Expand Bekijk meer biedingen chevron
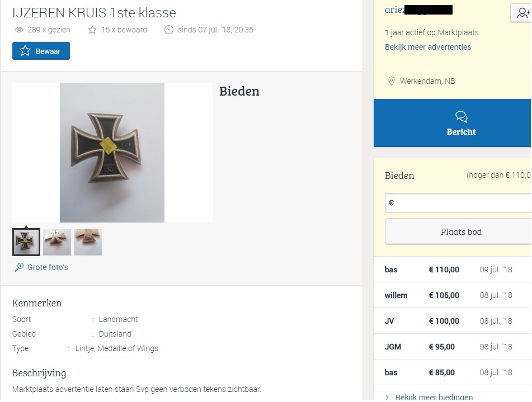The image size is (532, 402). pos(388,398)
